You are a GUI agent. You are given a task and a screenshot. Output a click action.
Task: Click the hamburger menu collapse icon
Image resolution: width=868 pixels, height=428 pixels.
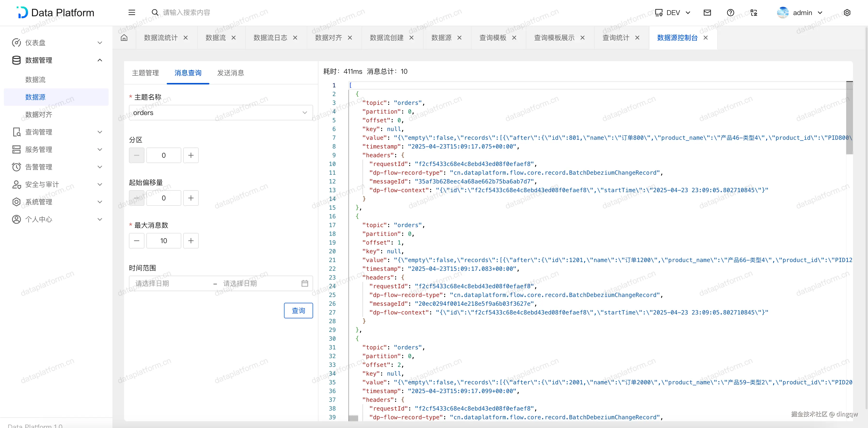coord(132,12)
